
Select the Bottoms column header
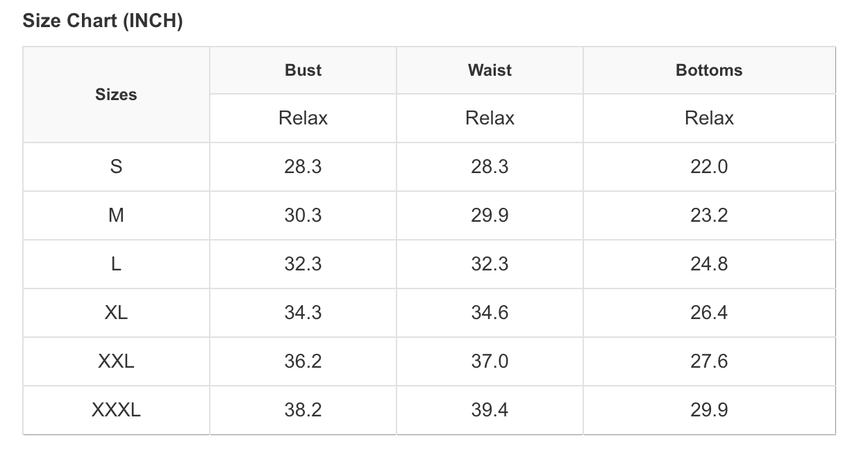(x=709, y=70)
